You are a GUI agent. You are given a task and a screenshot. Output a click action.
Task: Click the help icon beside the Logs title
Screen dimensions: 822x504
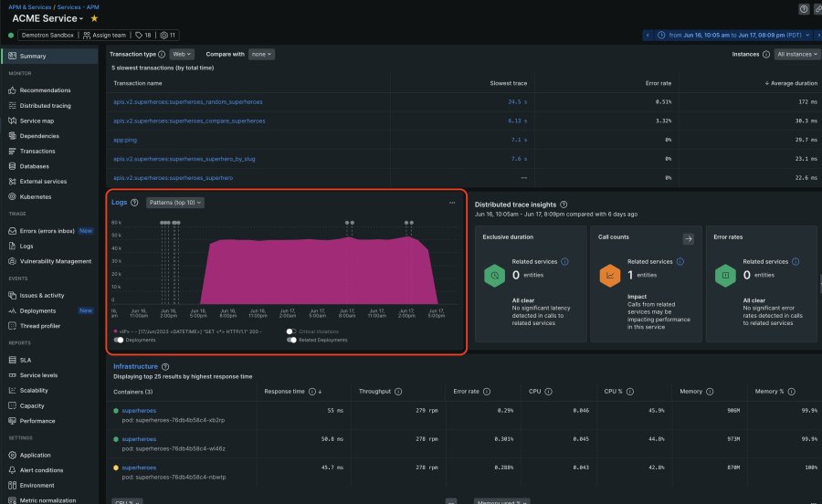(135, 203)
